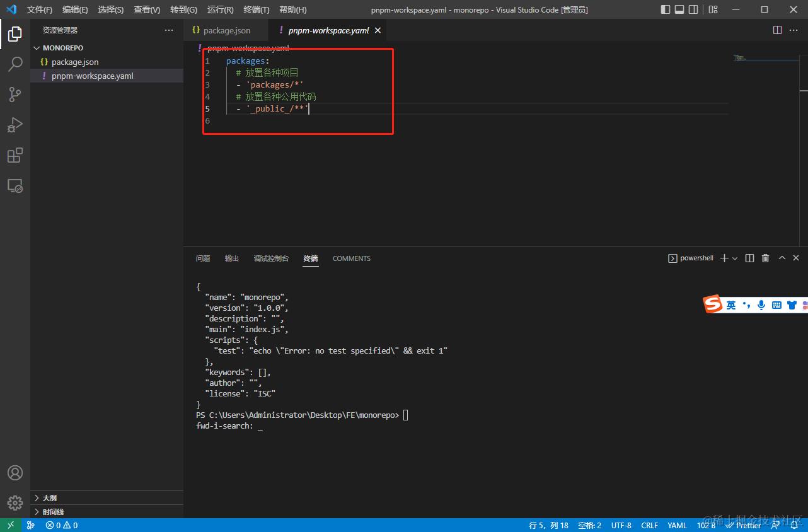This screenshot has height=532, width=808.
Task: Open the 终端(T) menu
Action: coord(257,9)
